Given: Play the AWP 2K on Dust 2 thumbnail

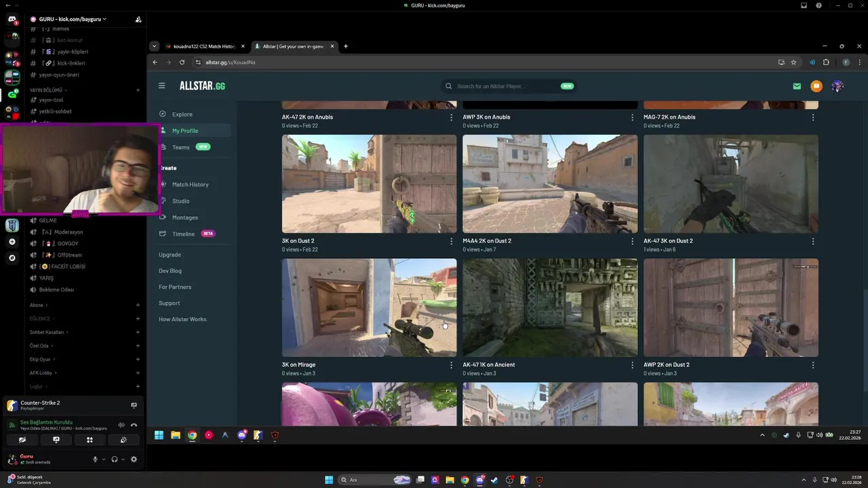Looking at the screenshot, I should pyautogui.click(x=731, y=308).
